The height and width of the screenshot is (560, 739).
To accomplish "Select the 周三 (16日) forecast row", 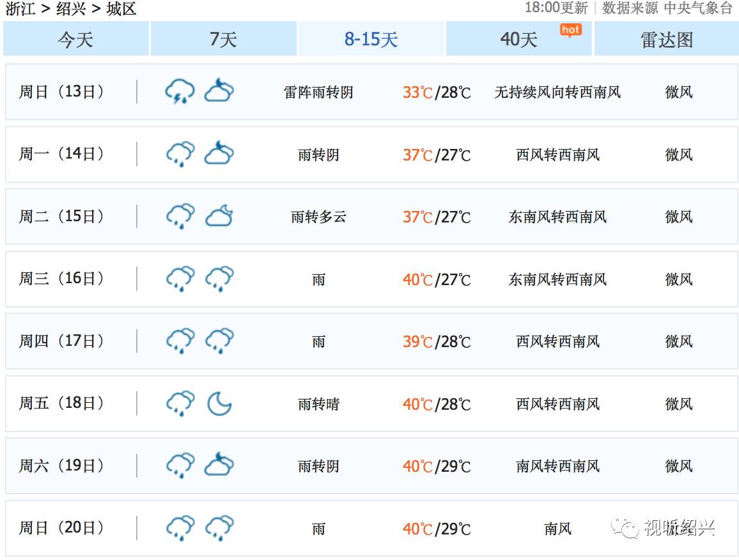I will (371, 279).
